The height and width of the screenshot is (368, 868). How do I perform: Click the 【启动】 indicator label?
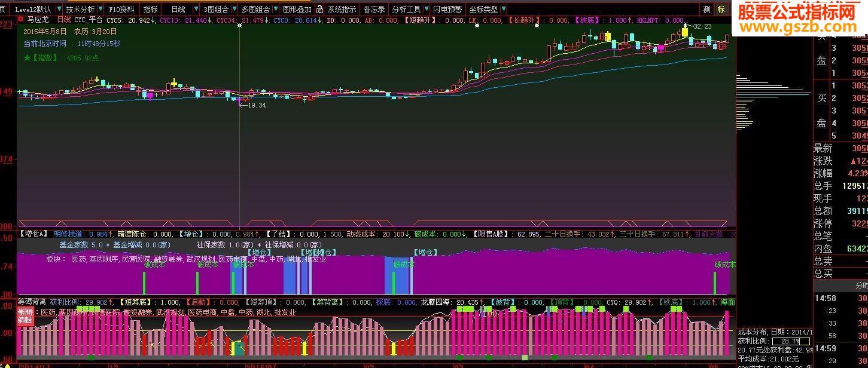click(x=200, y=302)
